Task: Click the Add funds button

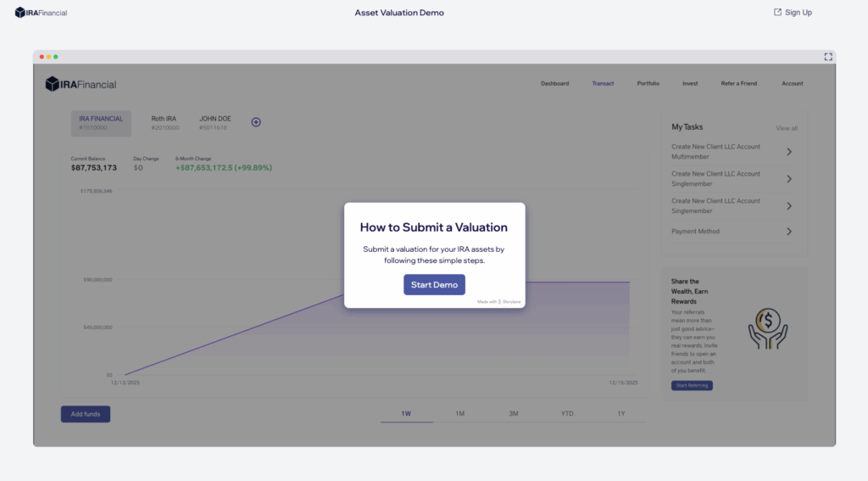Action: coord(86,414)
